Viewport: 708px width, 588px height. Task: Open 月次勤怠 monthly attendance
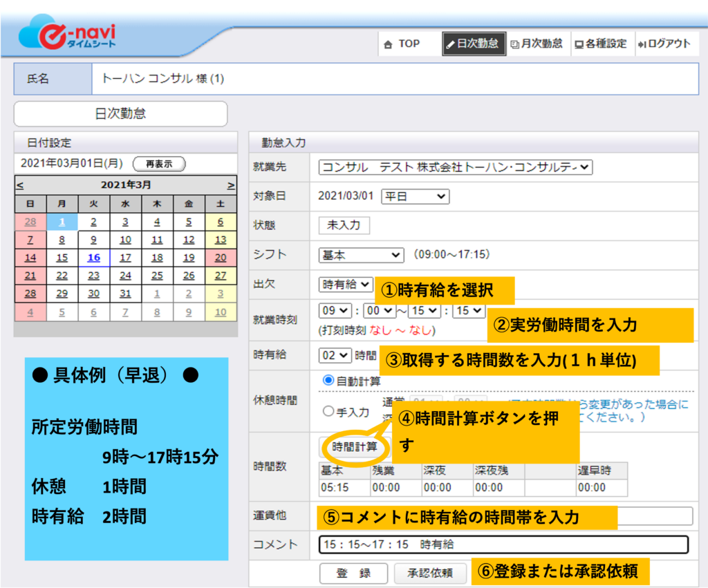(537, 44)
